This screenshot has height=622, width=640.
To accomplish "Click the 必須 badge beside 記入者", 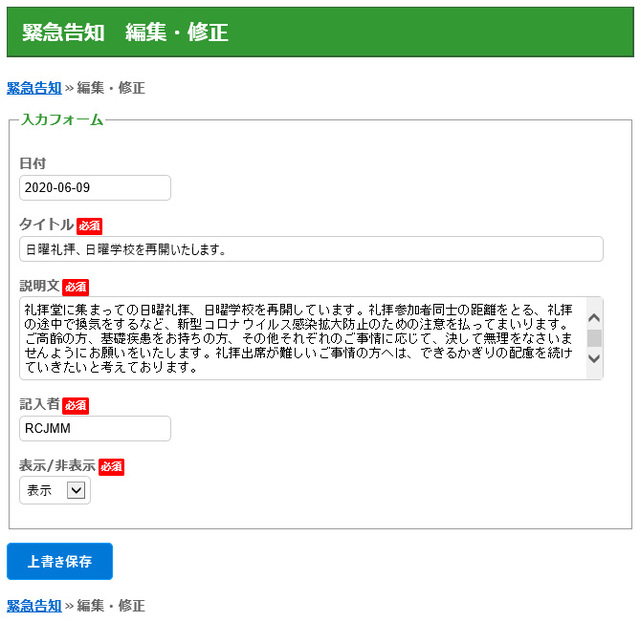I will coord(76,405).
